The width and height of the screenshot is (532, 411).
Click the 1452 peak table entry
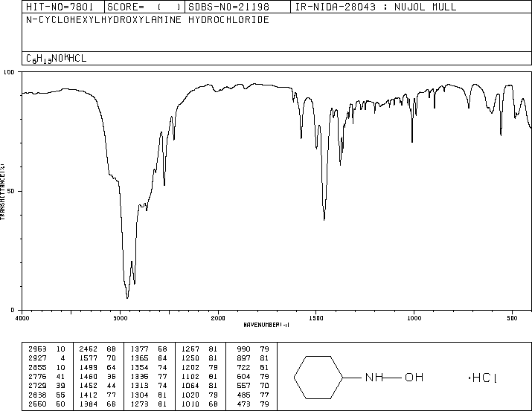tap(97, 386)
